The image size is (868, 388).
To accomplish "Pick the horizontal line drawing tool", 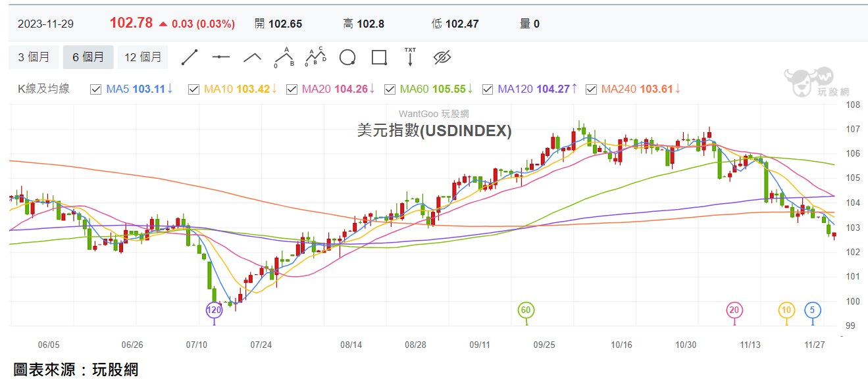I will 220,57.
